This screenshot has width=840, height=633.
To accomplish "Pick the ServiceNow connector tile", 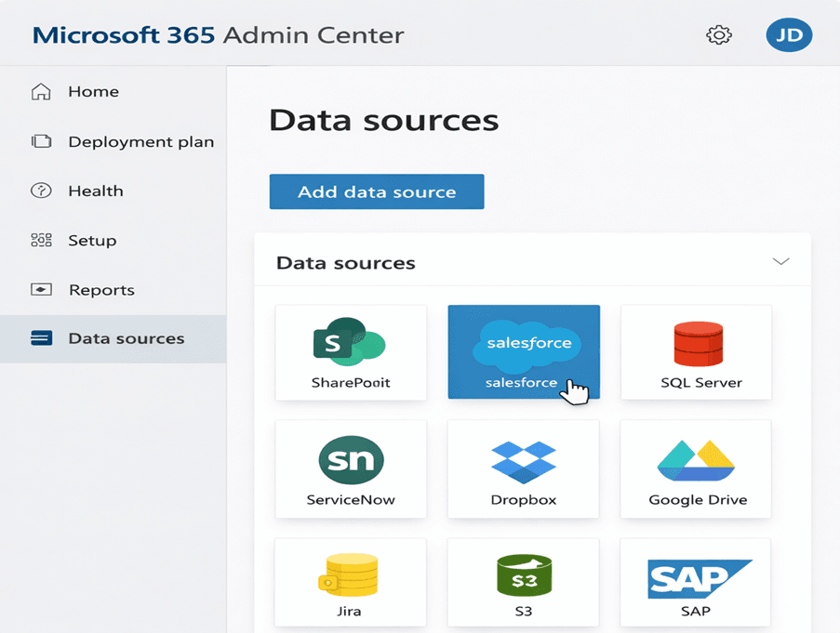I will click(x=351, y=468).
